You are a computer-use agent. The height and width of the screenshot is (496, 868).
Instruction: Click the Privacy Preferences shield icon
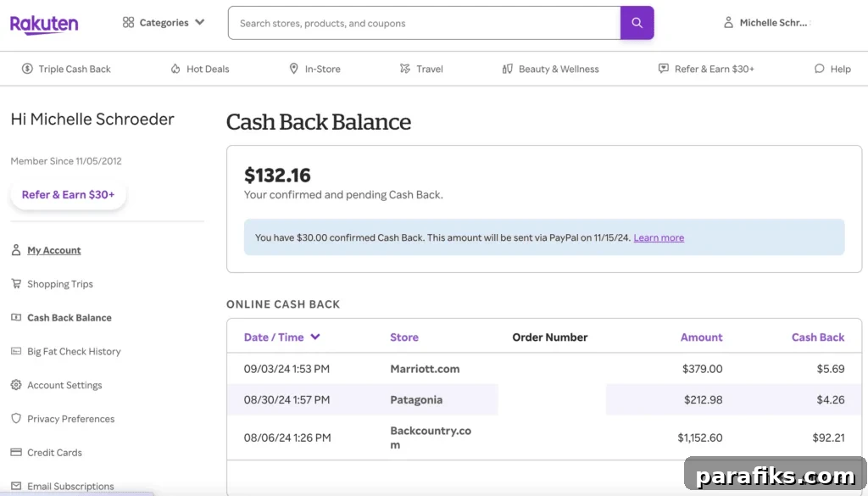[x=16, y=419]
